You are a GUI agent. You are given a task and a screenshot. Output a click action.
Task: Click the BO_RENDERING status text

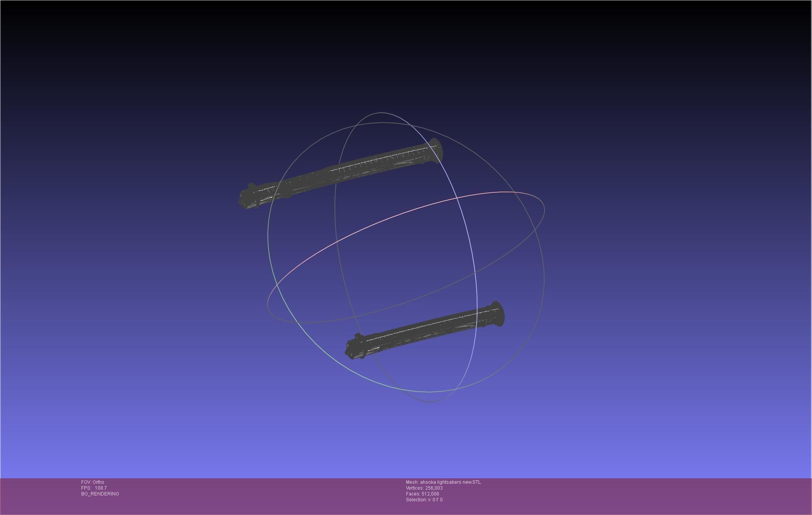pyautogui.click(x=100, y=494)
